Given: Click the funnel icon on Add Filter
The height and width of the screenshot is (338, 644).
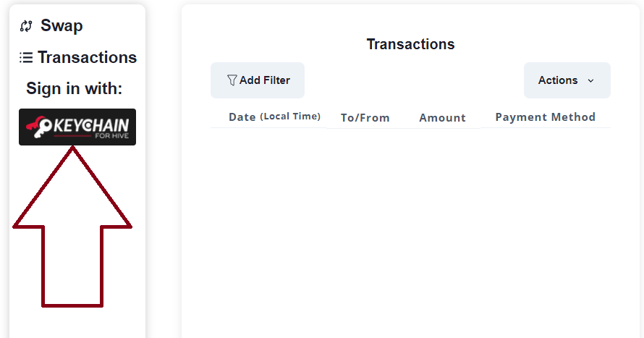Looking at the screenshot, I should (232, 80).
